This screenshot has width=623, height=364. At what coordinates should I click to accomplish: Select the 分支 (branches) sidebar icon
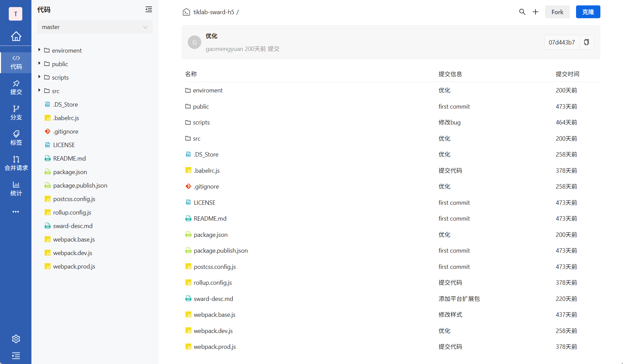tap(16, 112)
